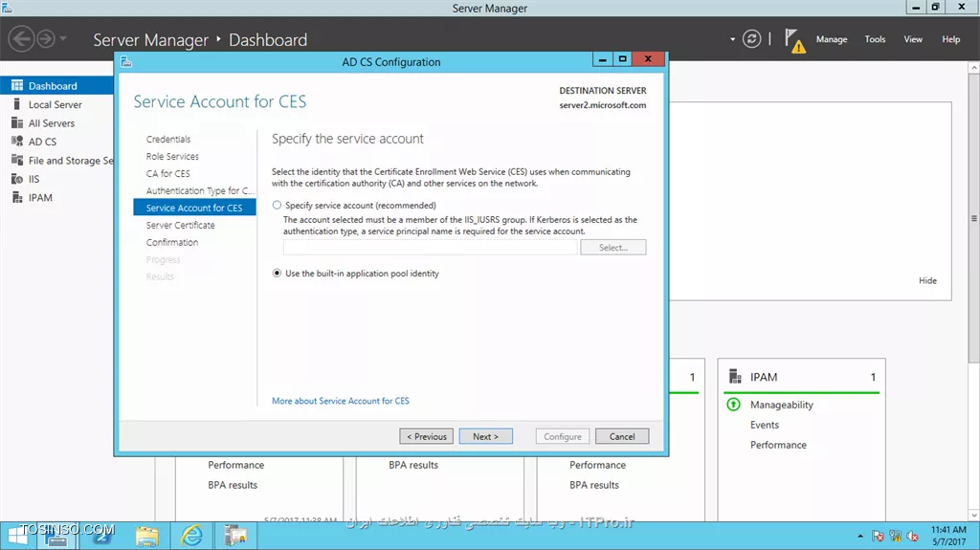980x550 pixels.
Task: Show hidden system tray icons arrow
Action: click(860, 536)
